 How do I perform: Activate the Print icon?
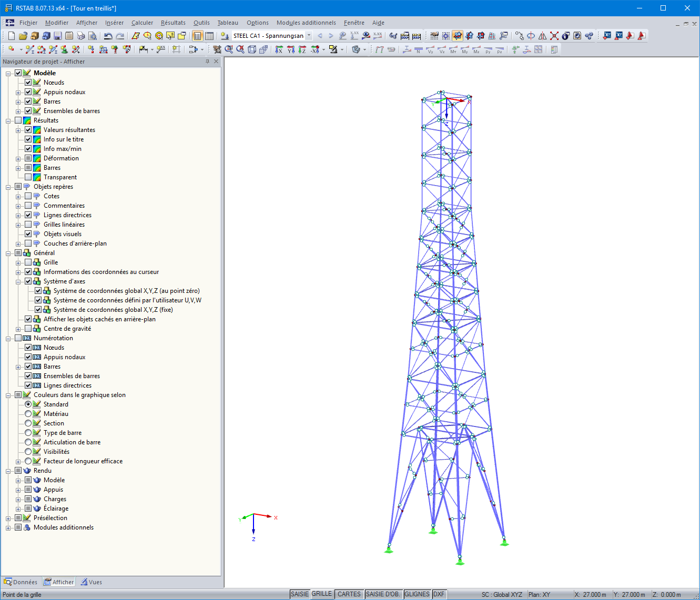pos(81,35)
